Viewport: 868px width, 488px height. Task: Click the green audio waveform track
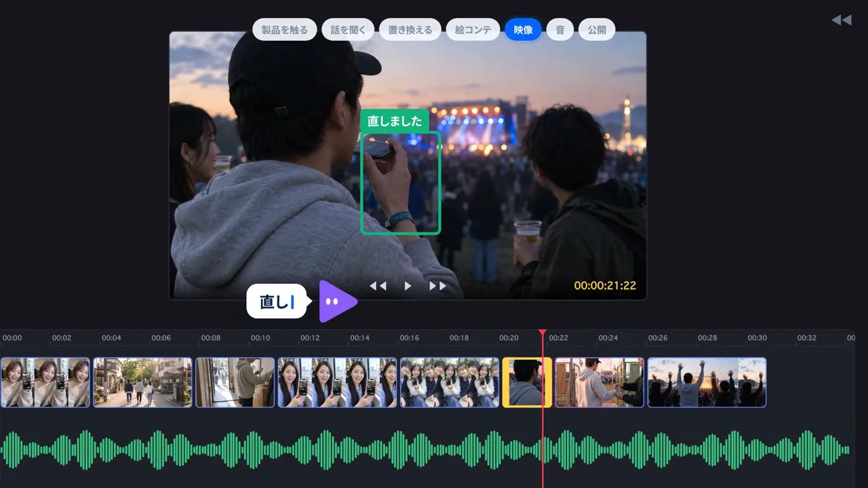(x=425, y=450)
